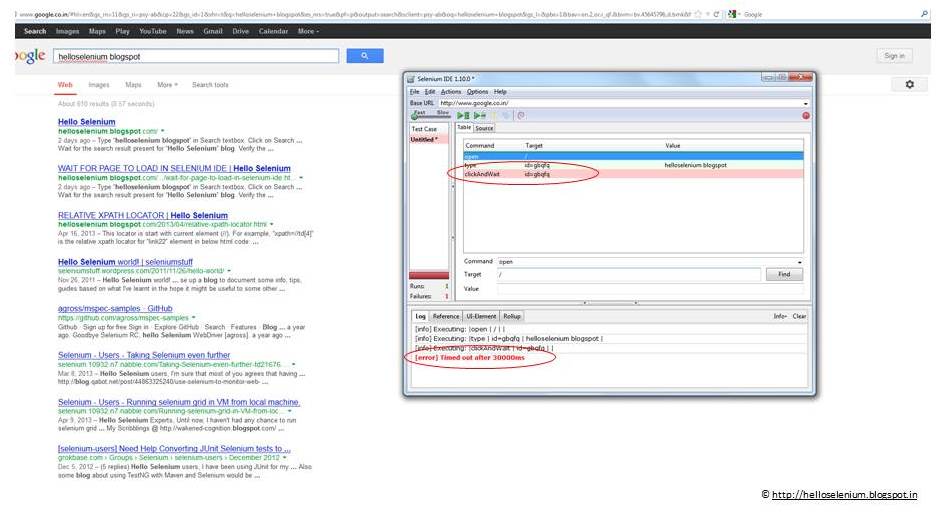Click the Google logo
Screen dimensions: 936x514
click(x=30, y=56)
